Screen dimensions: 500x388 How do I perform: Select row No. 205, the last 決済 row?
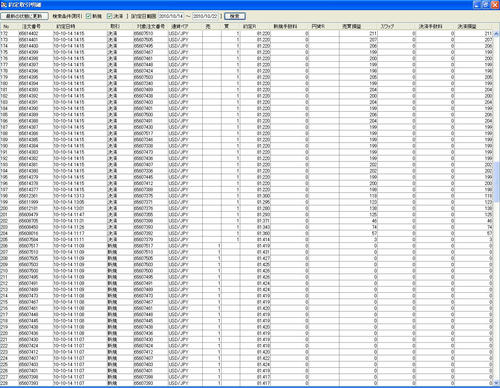[x=247, y=239]
